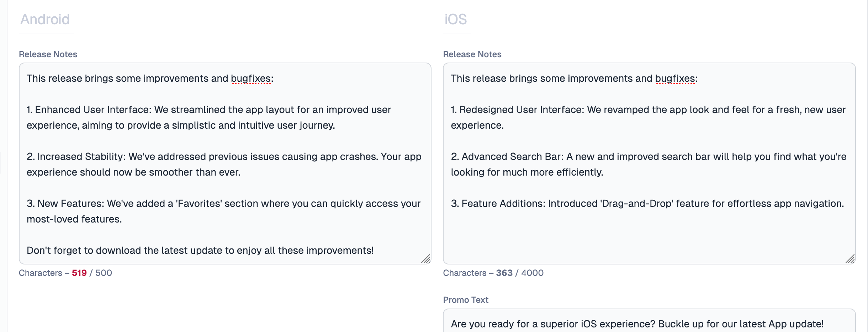
Task: Click the iOS release notes resize handle
Action: (850, 259)
